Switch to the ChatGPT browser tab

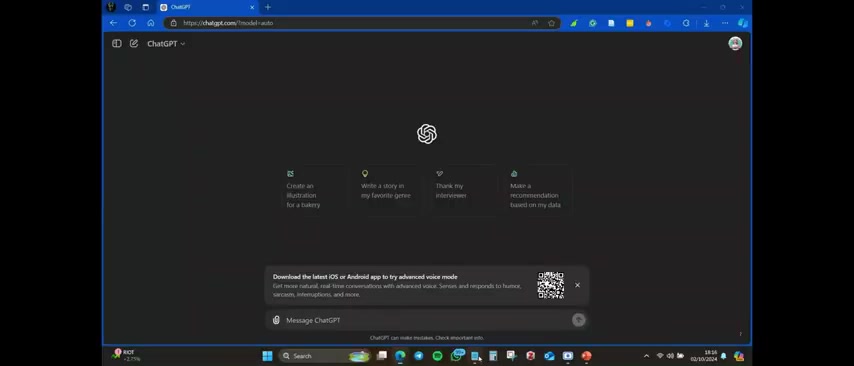pos(207,7)
